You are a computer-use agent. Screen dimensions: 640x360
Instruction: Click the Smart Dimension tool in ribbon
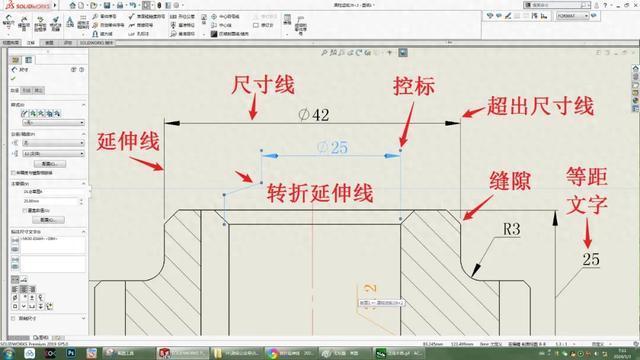[x=8, y=22]
